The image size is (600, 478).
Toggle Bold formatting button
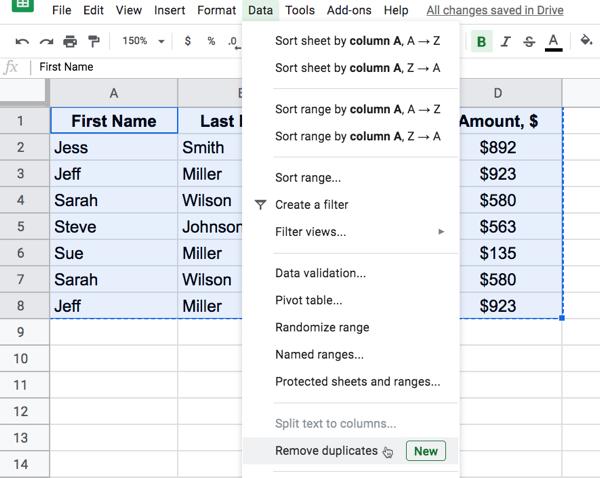pyautogui.click(x=481, y=41)
